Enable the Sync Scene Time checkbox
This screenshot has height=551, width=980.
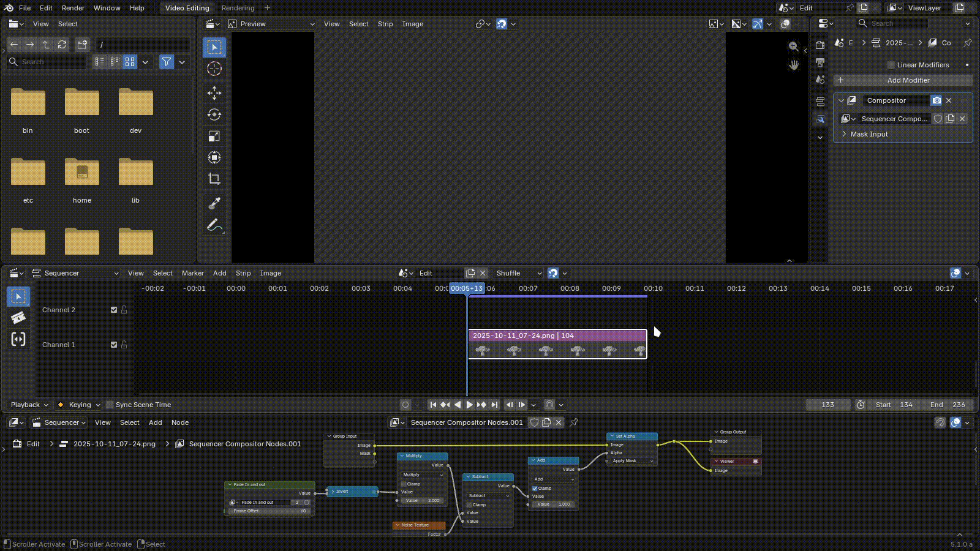coord(110,405)
